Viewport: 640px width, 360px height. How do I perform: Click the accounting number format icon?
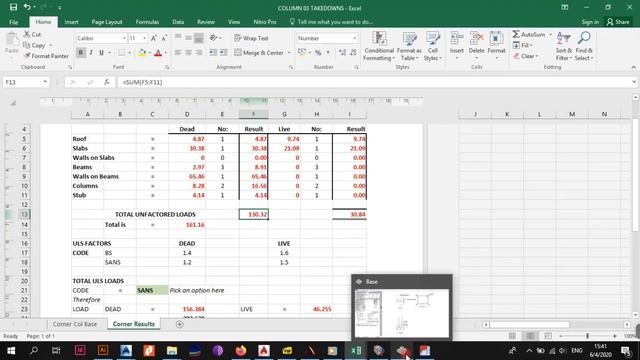302,53
